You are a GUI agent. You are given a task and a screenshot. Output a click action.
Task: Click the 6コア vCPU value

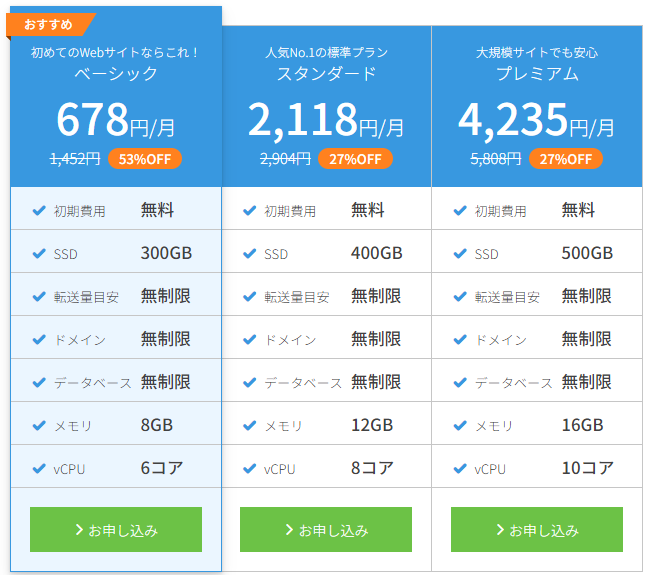[162, 468]
